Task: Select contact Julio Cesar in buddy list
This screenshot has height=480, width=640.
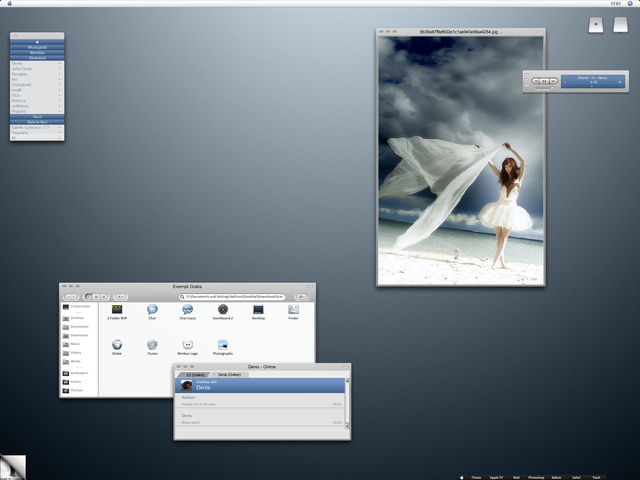Action: [22, 69]
